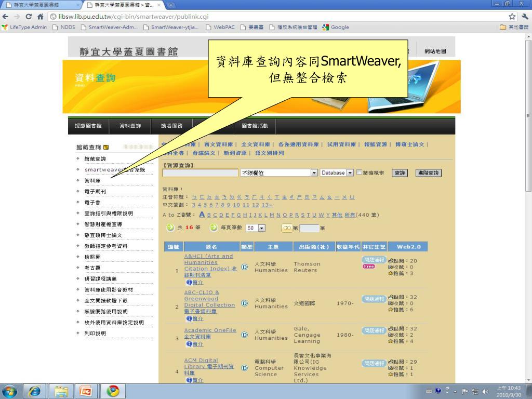Open 電子書 in the sidebar

[x=92, y=202]
